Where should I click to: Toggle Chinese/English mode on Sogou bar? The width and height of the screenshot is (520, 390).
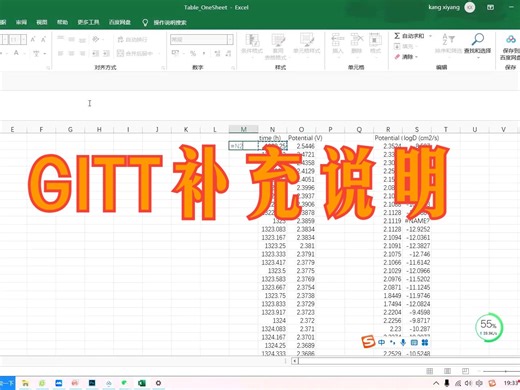[x=381, y=342]
